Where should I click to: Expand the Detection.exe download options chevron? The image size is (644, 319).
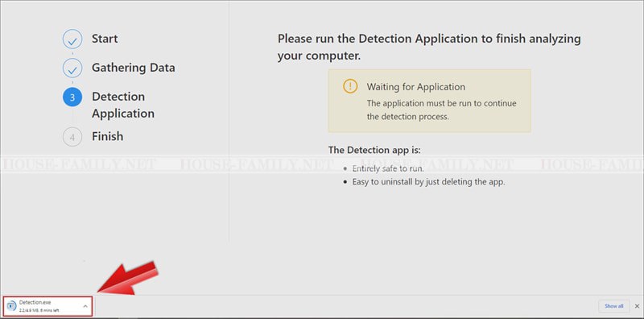tap(85, 306)
